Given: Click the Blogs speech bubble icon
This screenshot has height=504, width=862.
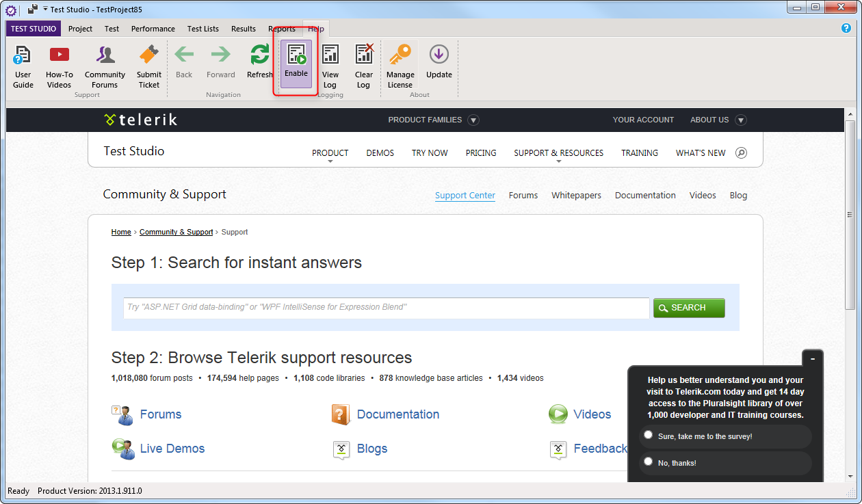Looking at the screenshot, I should point(341,449).
